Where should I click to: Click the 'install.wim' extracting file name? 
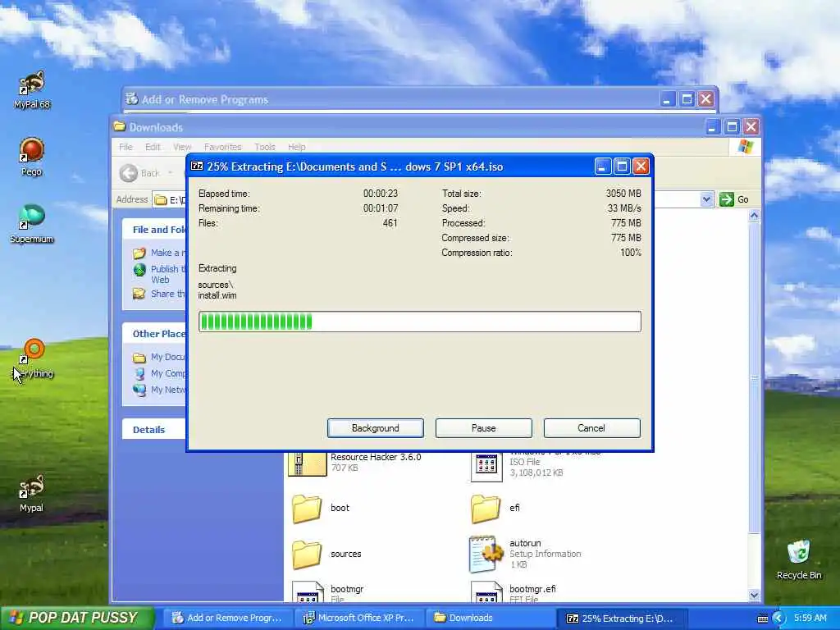[217, 295]
